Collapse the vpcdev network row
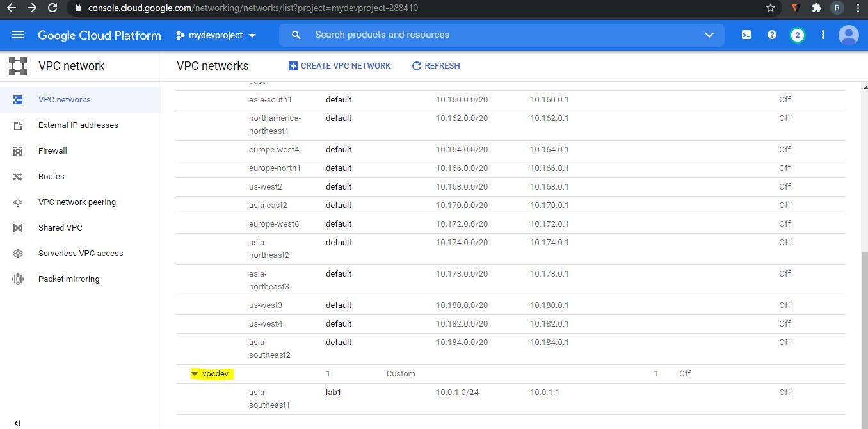 click(195, 373)
